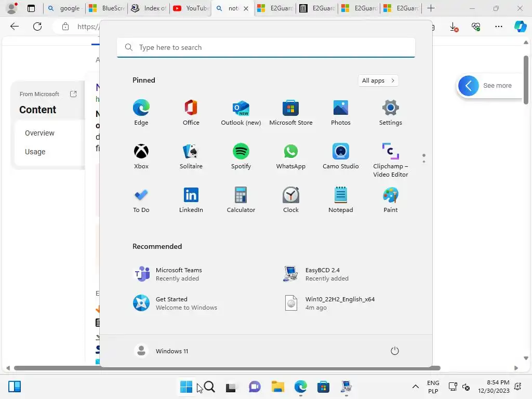Launch LinkedIn pinned app

pyautogui.click(x=191, y=200)
